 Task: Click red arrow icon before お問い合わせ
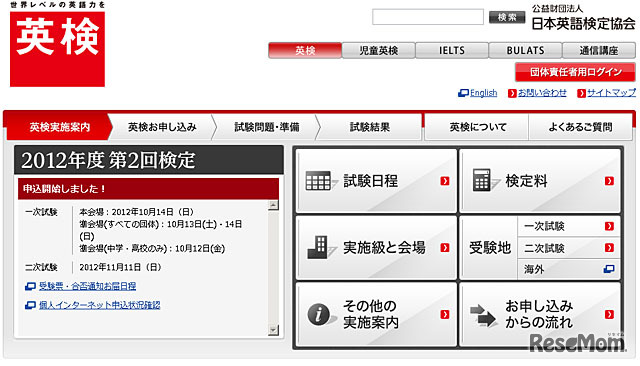(512, 93)
